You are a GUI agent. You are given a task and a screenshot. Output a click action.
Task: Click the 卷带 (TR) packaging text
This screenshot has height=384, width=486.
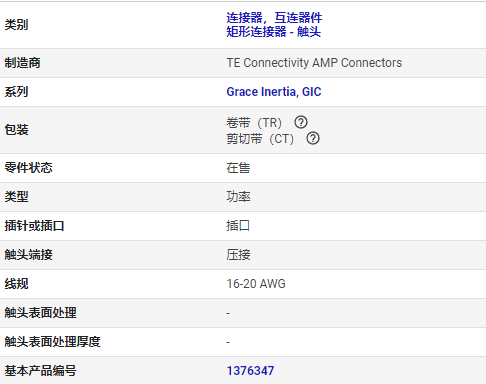click(254, 123)
